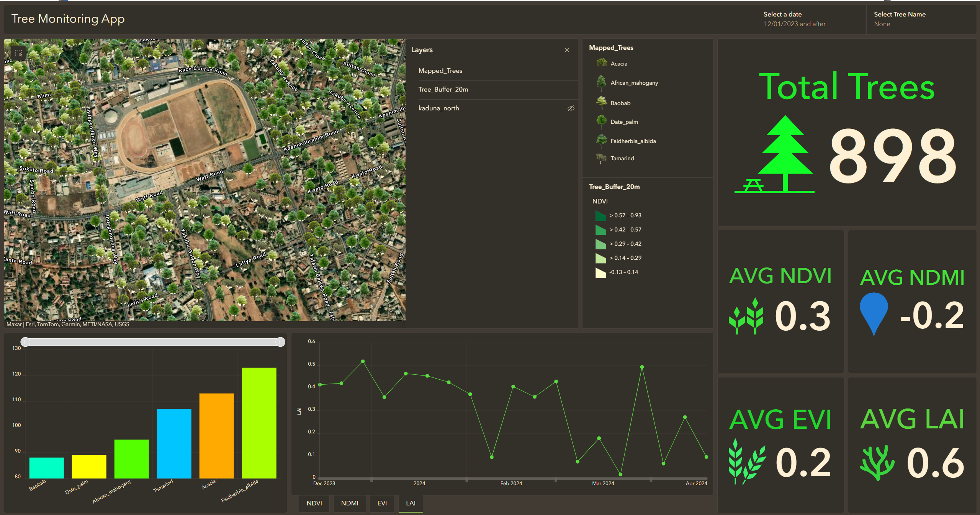The height and width of the screenshot is (515, 980).
Task: Click the Tamarind tree legend icon
Action: pyautogui.click(x=601, y=158)
